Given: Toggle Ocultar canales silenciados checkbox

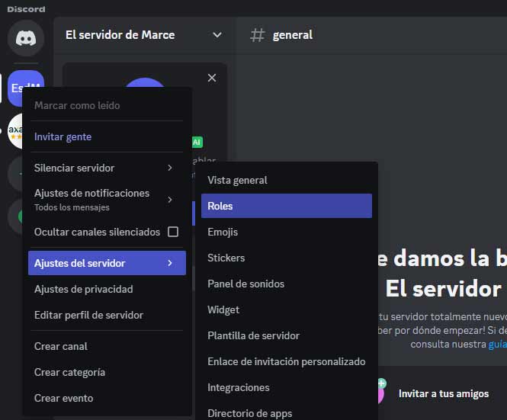Looking at the screenshot, I should click(173, 232).
